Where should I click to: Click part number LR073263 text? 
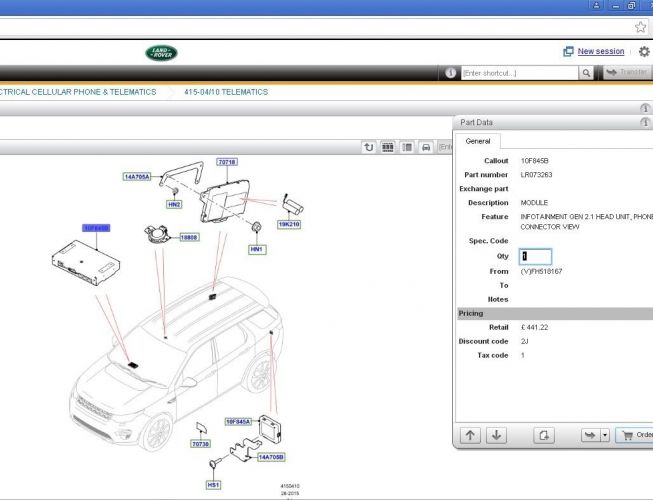click(x=536, y=175)
